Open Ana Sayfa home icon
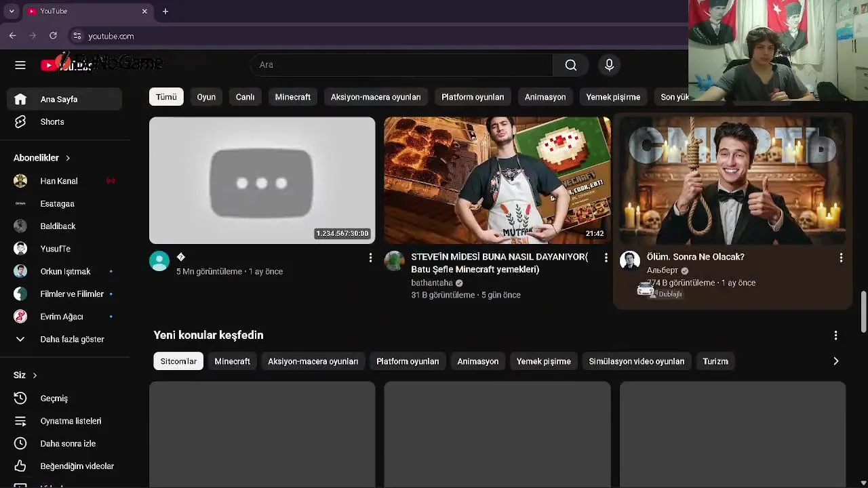This screenshot has height=488, width=868. pos(20,99)
